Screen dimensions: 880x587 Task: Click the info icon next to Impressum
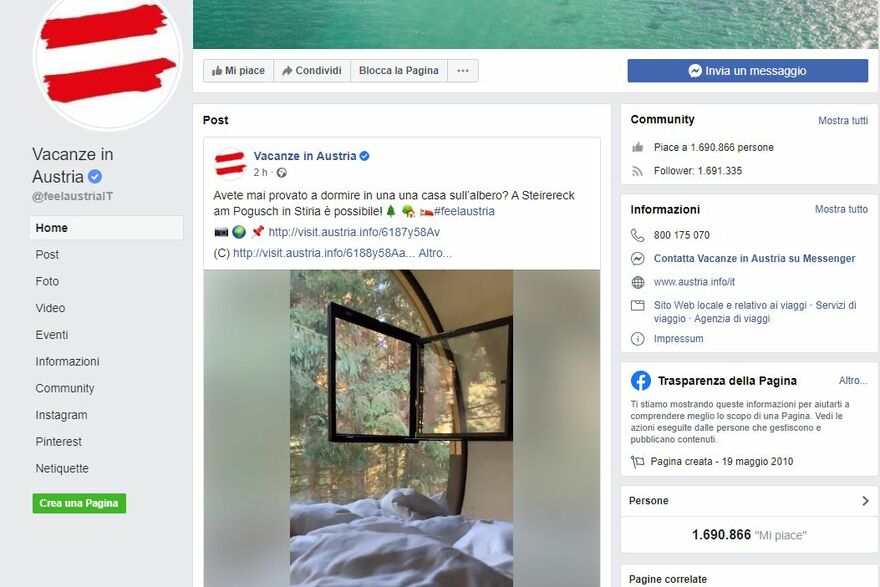tap(638, 339)
